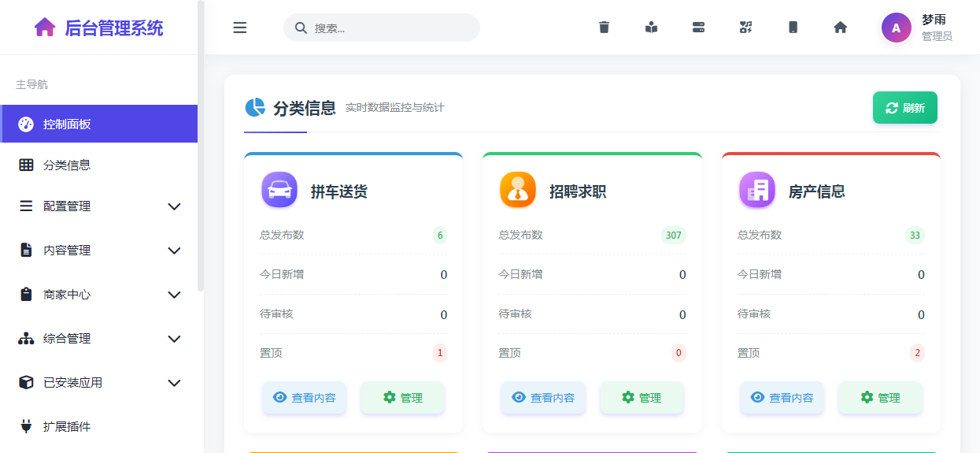980x453 pixels.
Task: Click 置顶 count badge 0 on 招聘求职
Action: [679, 353]
